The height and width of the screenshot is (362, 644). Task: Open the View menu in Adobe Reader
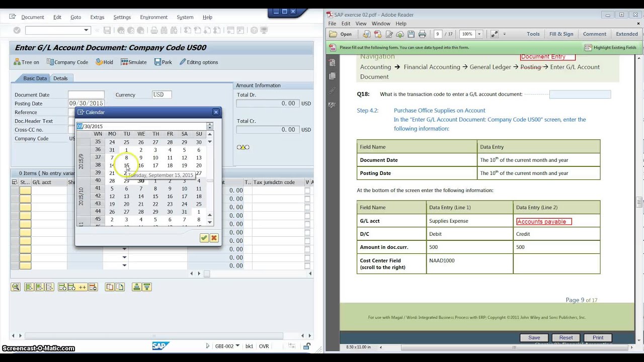(361, 24)
